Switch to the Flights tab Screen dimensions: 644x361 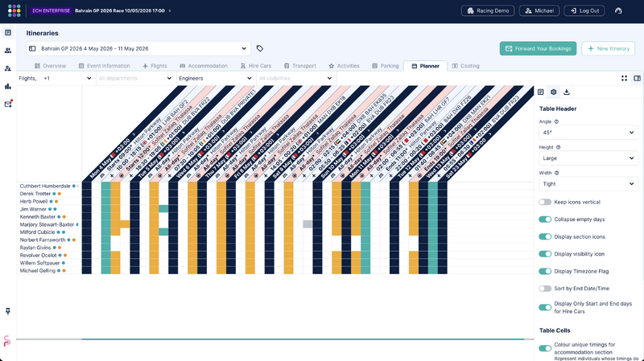(155, 66)
